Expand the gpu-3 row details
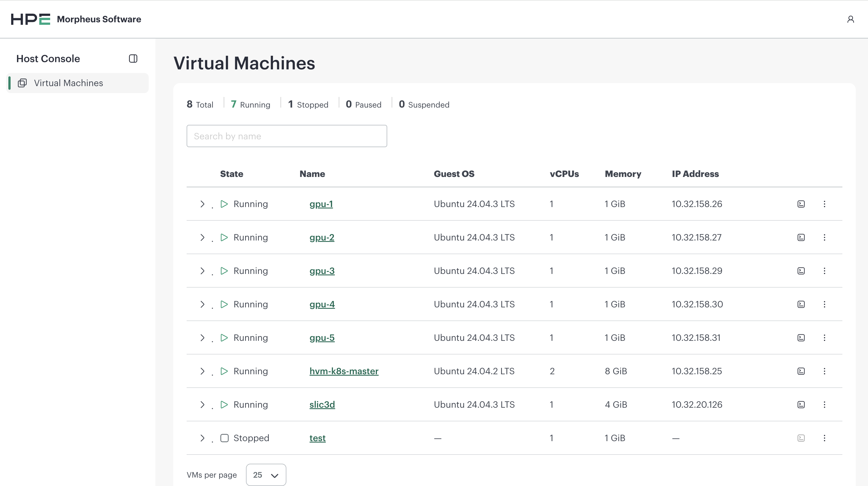Viewport: 868px width, 486px height. [202, 271]
